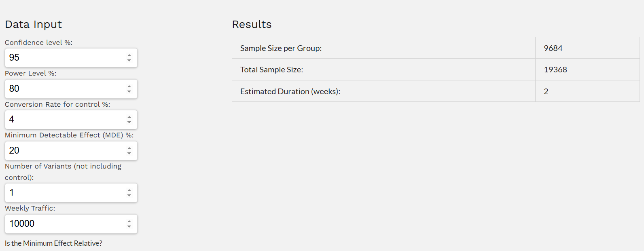Decrease Minimum Detectable Effect with down arrow
The height and width of the screenshot is (251, 644).
click(x=129, y=154)
